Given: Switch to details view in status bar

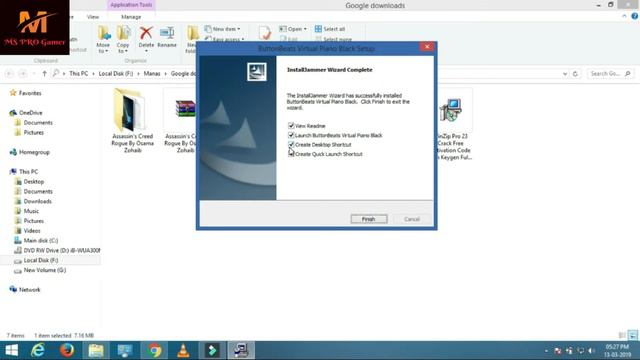Looking at the screenshot, I should point(622,335).
